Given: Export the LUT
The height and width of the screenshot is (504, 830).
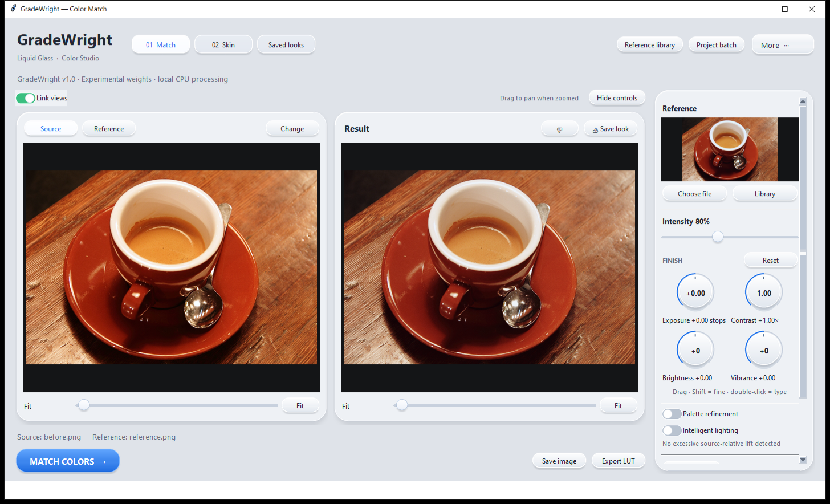Looking at the screenshot, I should 619,461.
